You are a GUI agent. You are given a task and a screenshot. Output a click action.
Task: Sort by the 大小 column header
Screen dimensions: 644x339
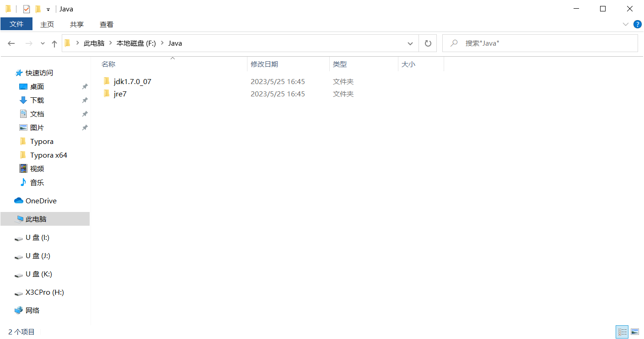coord(408,64)
